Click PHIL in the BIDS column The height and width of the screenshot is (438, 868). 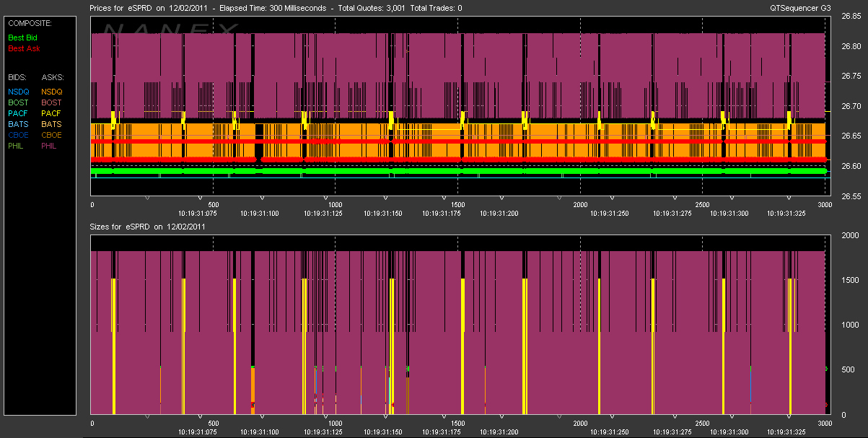(17, 146)
